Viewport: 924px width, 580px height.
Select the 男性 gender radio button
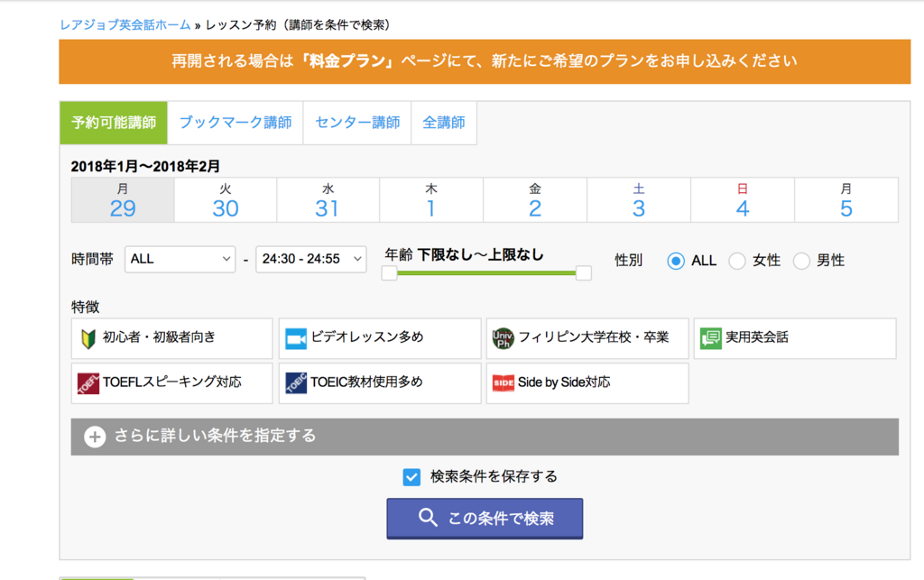pyautogui.click(x=801, y=261)
